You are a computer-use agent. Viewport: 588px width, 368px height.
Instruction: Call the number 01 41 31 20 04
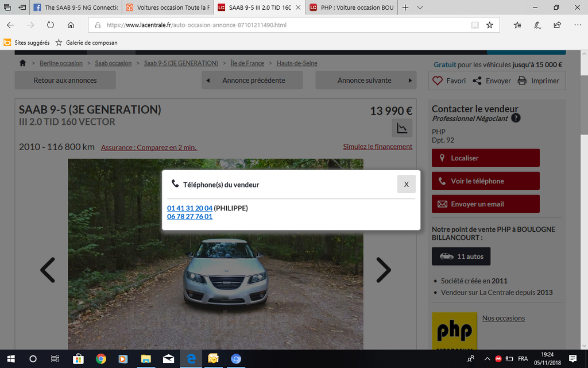click(189, 208)
